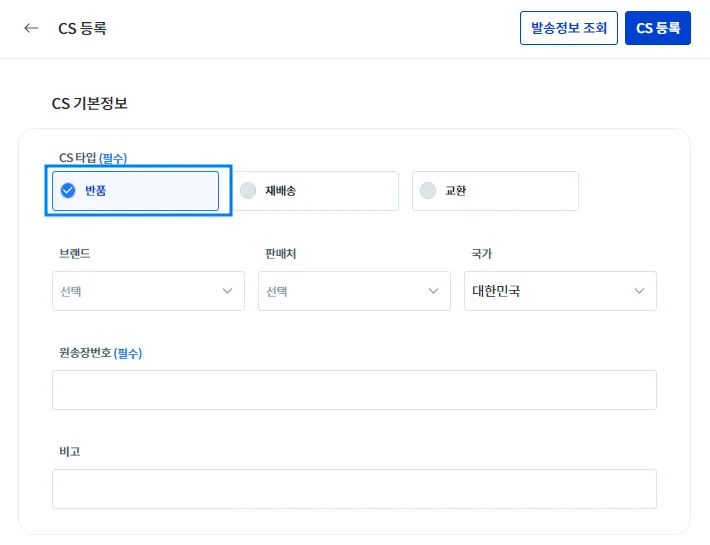
Task: Open the 브랜드 selection dropdown
Action: point(148,291)
